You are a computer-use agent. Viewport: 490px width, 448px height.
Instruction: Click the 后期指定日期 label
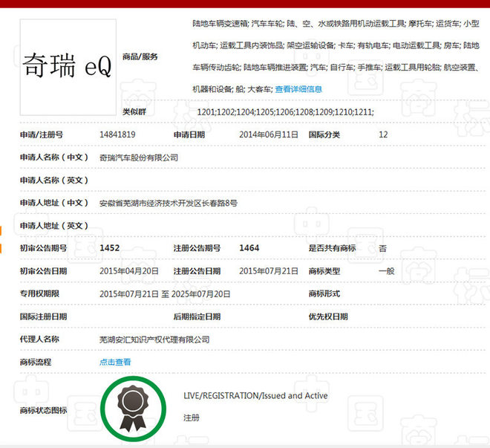point(197,316)
